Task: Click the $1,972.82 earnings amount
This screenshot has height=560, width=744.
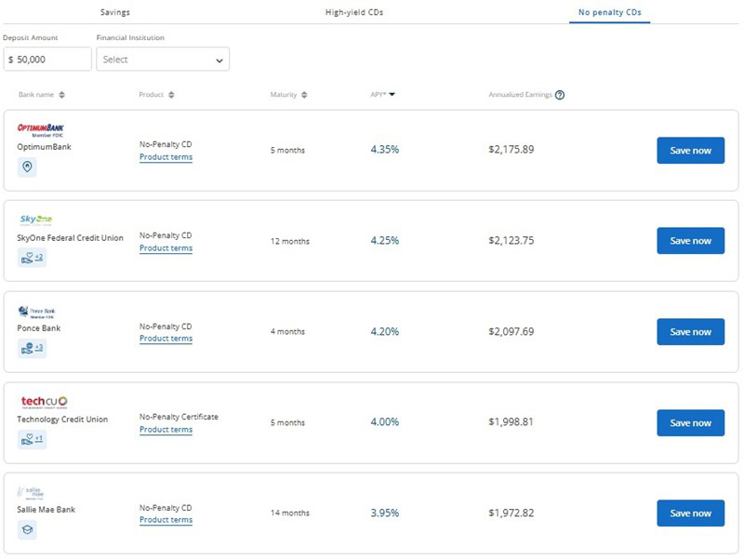Action: (x=511, y=513)
